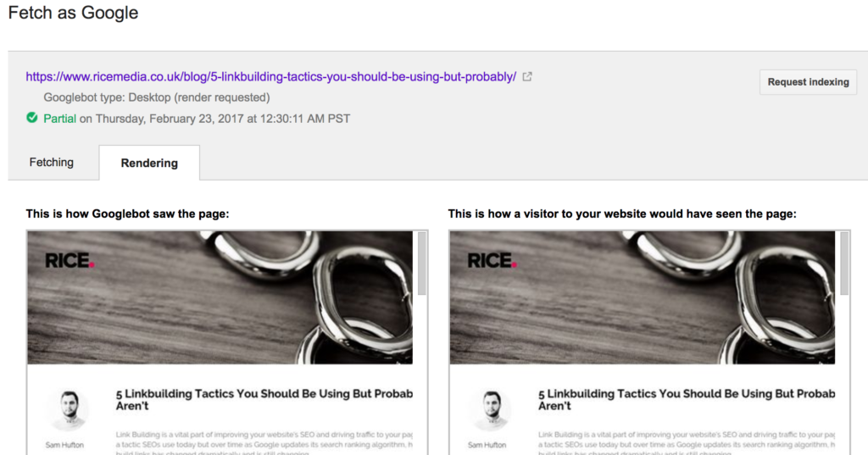The height and width of the screenshot is (455, 868).
Task: Click article headline in visitor preview
Action: 687,400
